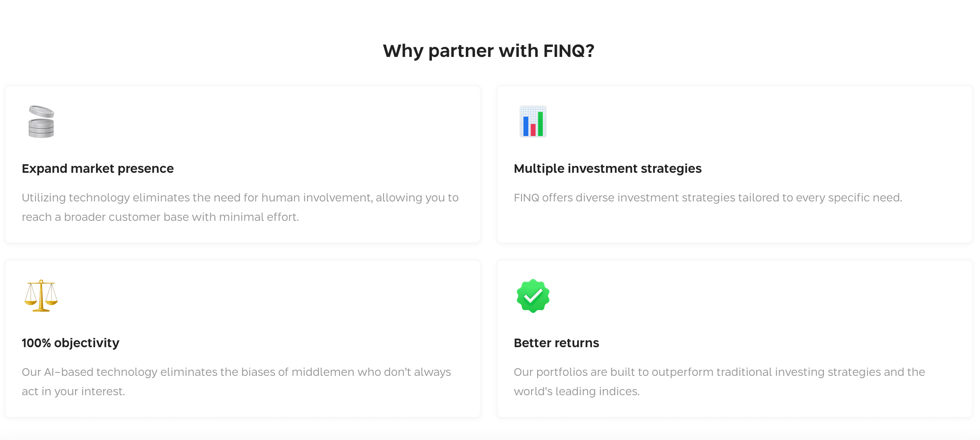Select the "Multiple investment strategies" title
Image resolution: width=980 pixels, height=440 pixels.
[607, 168]
